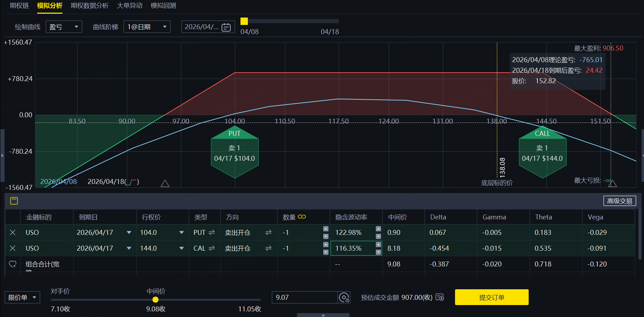Click the details icon beside 预估成交金额

pos(440,297)
